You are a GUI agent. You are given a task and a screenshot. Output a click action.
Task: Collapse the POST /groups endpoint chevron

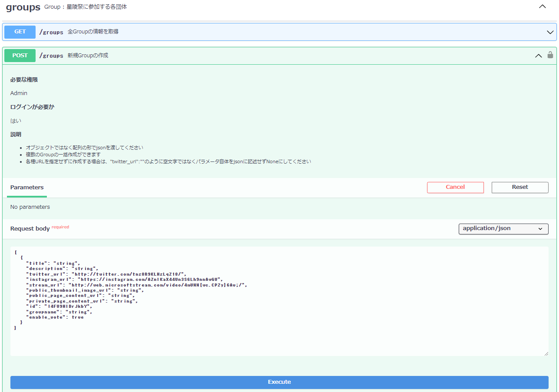tap(539, 56)
